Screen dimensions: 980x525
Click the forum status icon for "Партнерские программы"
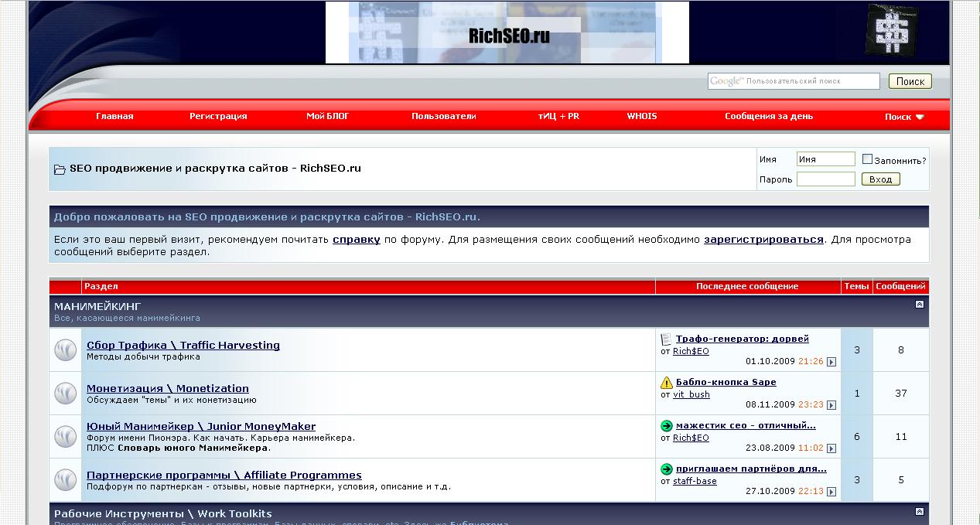point(65,479)
